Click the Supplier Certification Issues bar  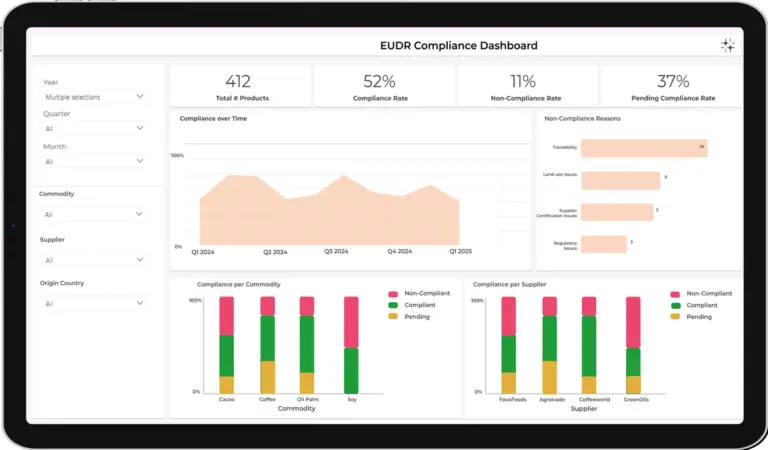pyautogui.click(x=615, y=212)
